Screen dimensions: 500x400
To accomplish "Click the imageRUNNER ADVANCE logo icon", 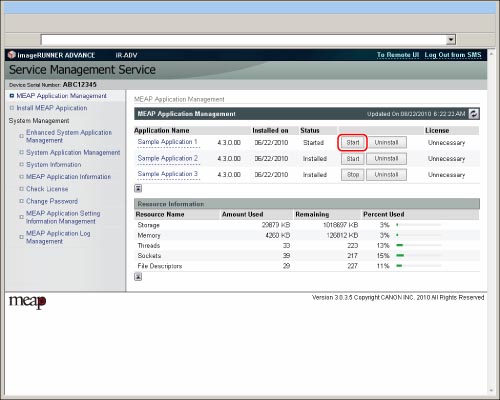I will pyautogui.click(x=12, y=55).
